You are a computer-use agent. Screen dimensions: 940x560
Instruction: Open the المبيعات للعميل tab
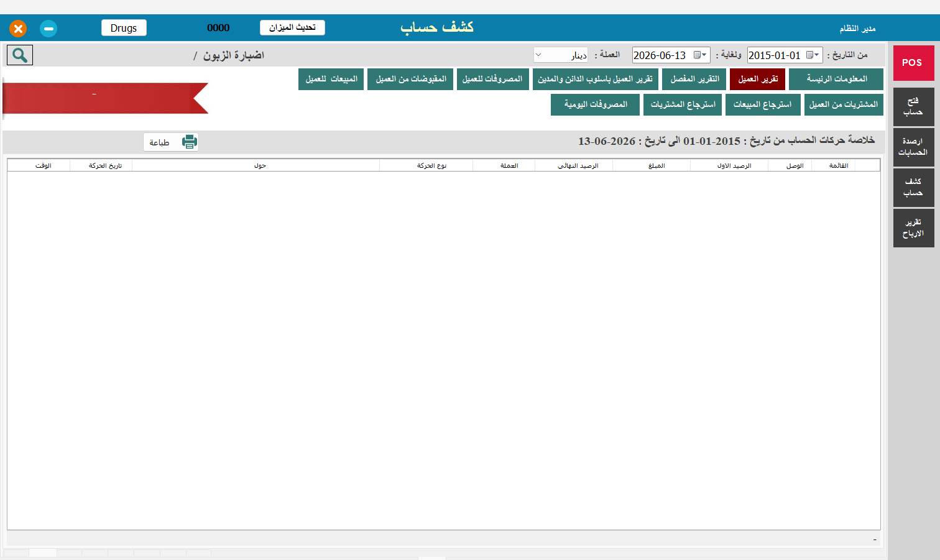pos(331,79)
